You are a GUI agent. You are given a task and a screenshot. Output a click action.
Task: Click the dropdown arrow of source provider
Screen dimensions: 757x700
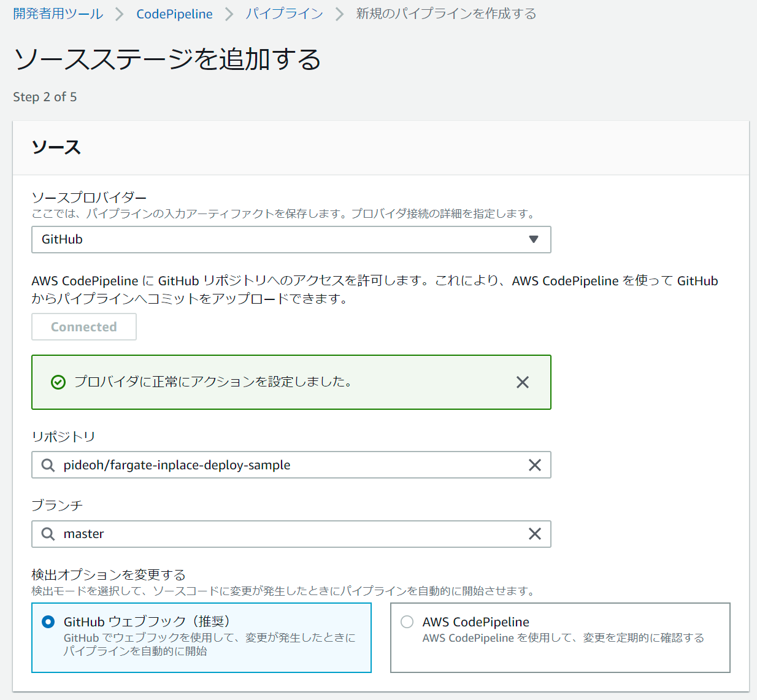pyautogui.click(x=534, y=239)
